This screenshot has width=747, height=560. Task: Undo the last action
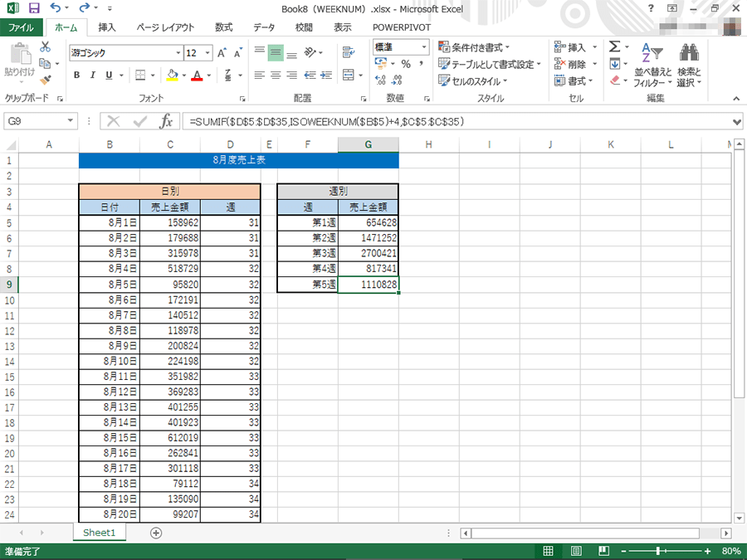click(56, 7)
